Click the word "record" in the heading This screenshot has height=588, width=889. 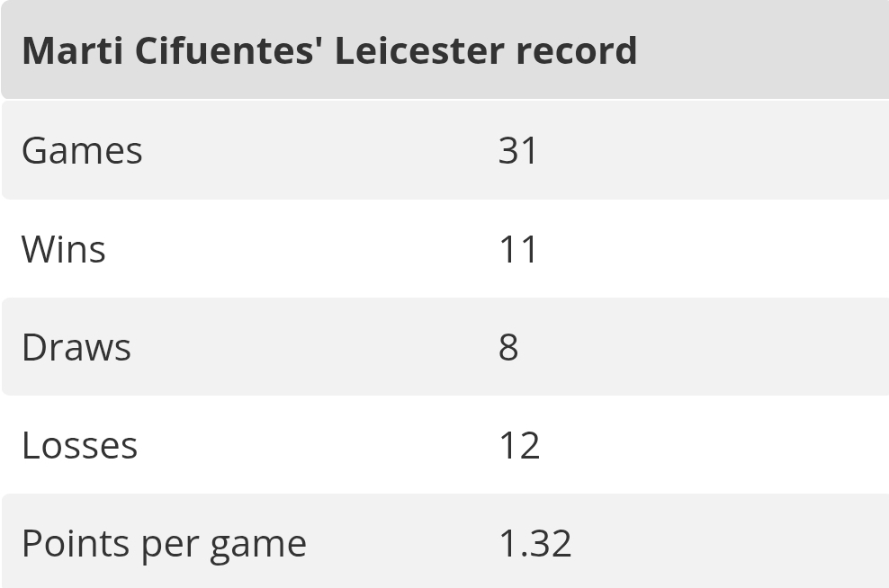click(x=576, y=50)
